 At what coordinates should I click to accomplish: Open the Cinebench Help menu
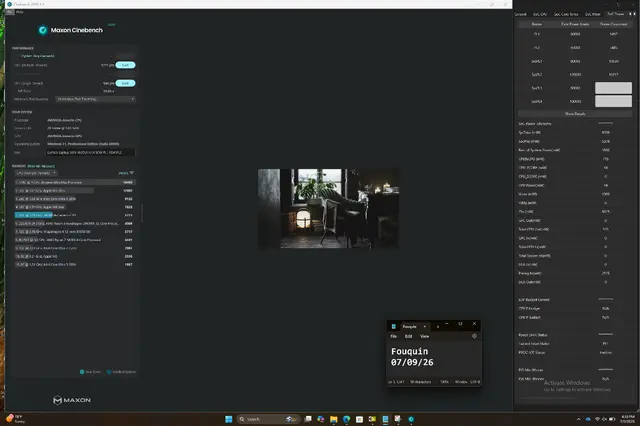tap(20, 12)
